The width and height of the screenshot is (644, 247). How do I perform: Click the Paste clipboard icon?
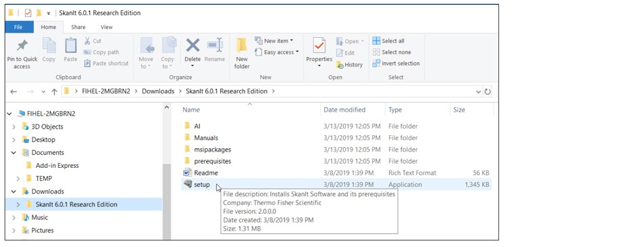pyautogui.click(x=71, y=45)
